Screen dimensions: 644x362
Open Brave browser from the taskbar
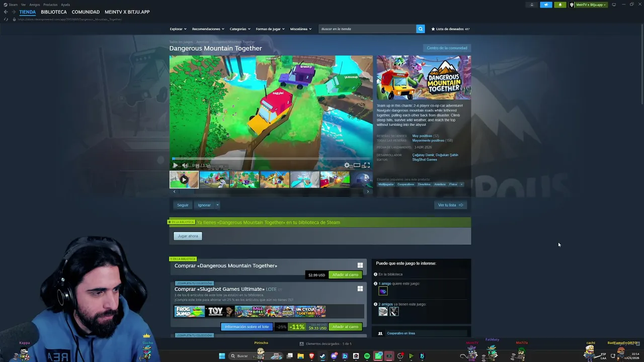click(311, 356)
